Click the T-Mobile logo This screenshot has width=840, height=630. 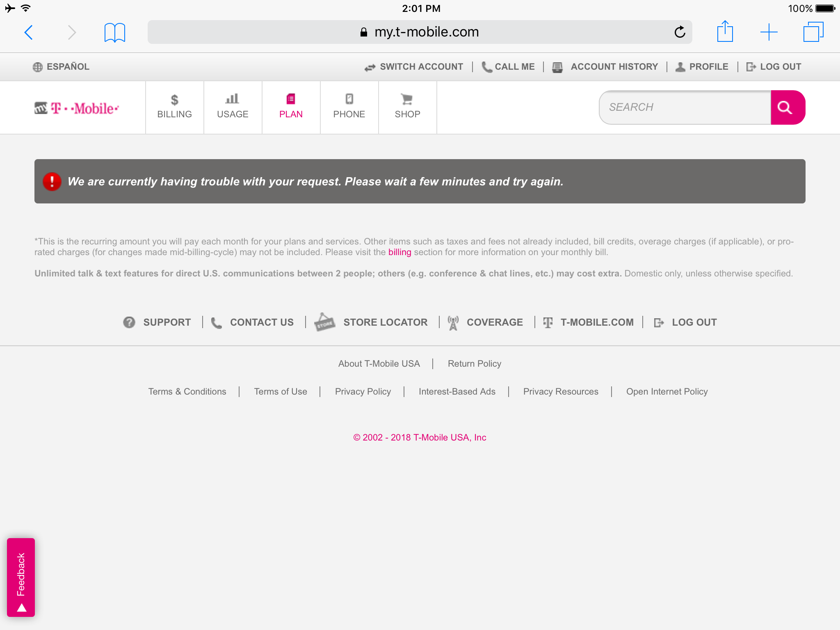click(x=77, y=108)
